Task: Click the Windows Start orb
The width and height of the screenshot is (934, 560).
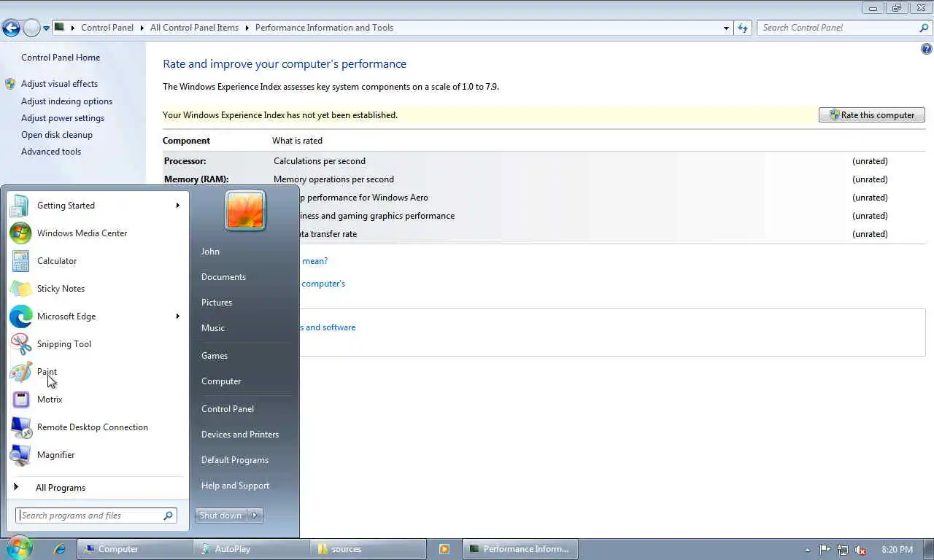Action: tap(19, 548)
